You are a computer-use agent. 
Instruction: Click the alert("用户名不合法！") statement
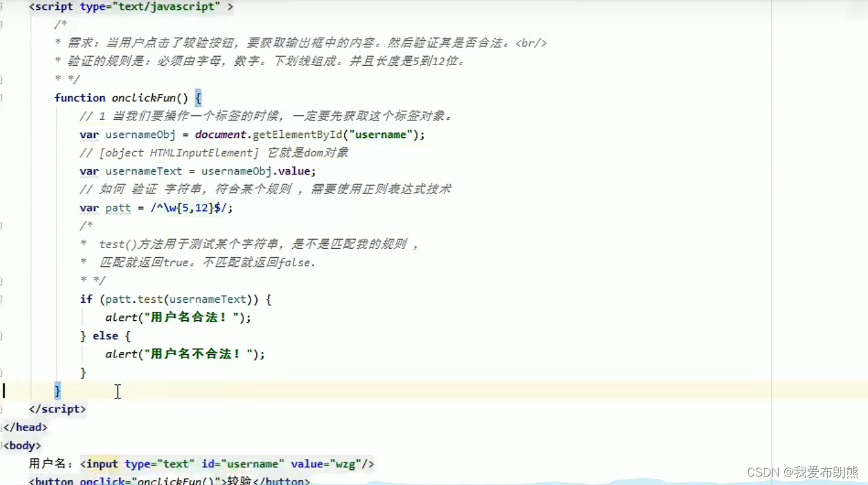pyautogui.click(x=185, y=354)
